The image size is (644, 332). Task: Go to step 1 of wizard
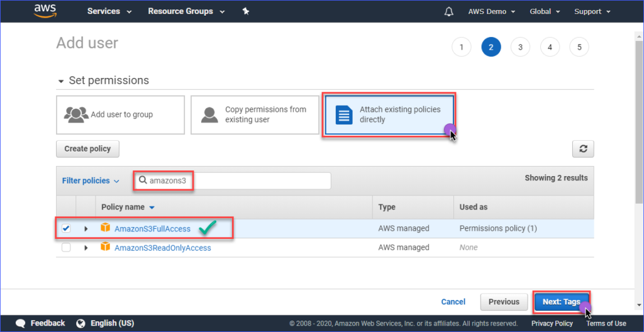462,47
